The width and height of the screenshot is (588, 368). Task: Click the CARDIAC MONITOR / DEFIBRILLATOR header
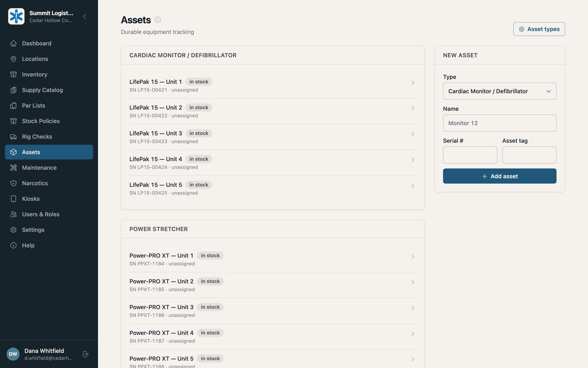click(x=183, y=55)
